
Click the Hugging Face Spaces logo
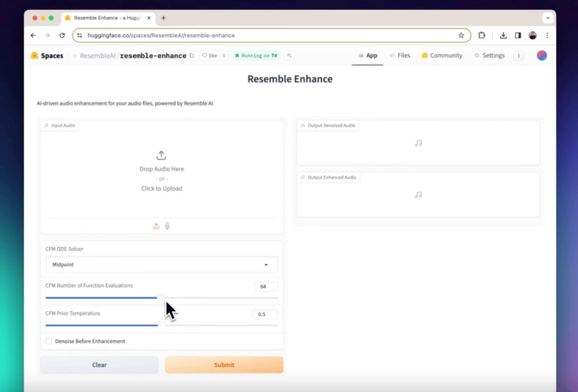pyautogui.click(x=47, y=55)
